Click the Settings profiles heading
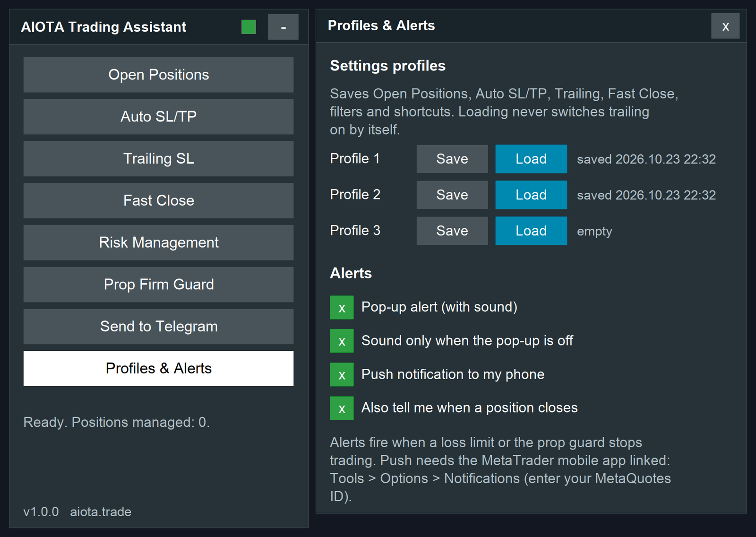The height and width of the screenshot is (537, 756). [387, 66]
